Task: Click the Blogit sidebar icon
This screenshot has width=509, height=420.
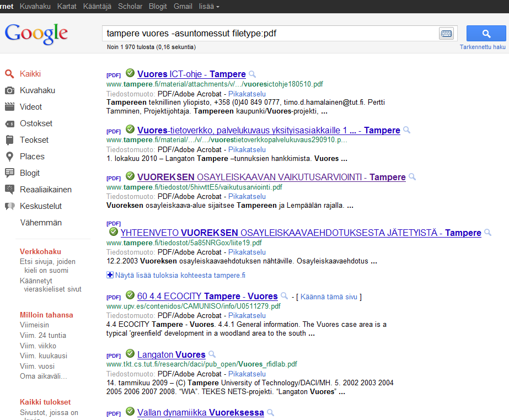Action: (9, 173)
